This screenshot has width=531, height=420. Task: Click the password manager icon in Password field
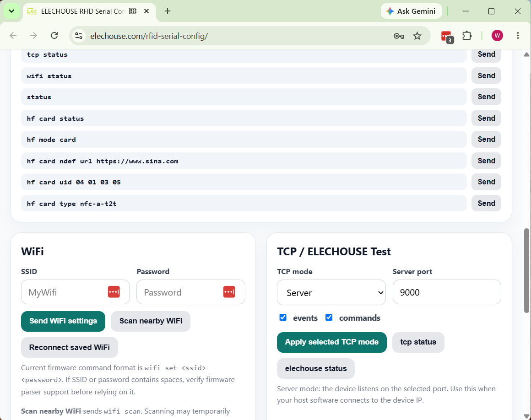[229, 292]
